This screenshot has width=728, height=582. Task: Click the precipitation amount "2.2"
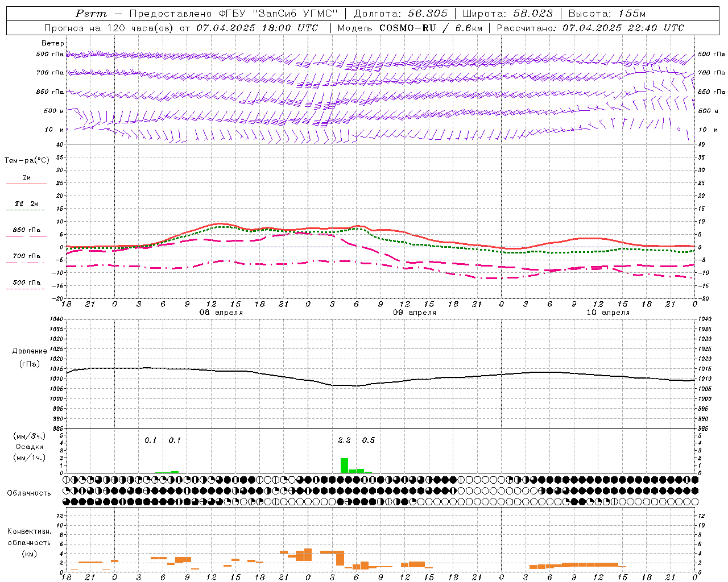pyautogui.click(x=344, y=440)
